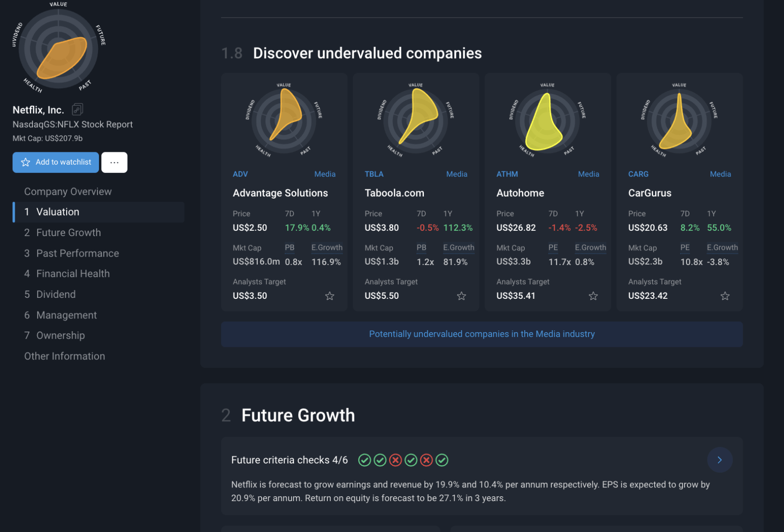Add Advantage Solutions to watchlist via star icon

pos(330,296)
